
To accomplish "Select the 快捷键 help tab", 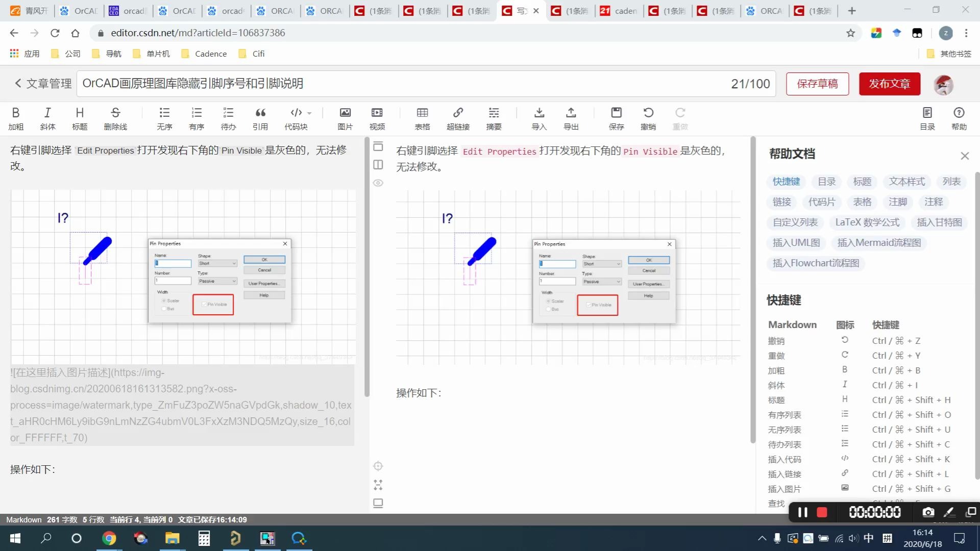I will 786,182.
